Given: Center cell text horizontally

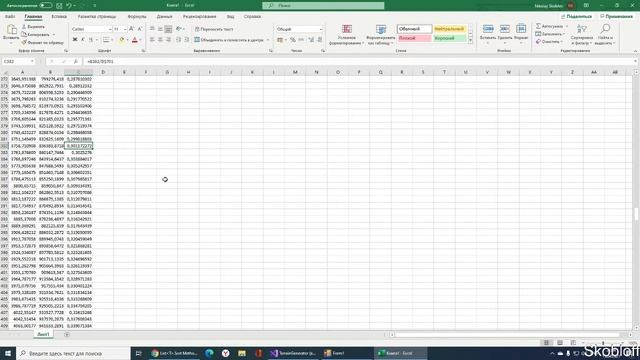Looking at the screenshot, I should [x=160, y=40].
